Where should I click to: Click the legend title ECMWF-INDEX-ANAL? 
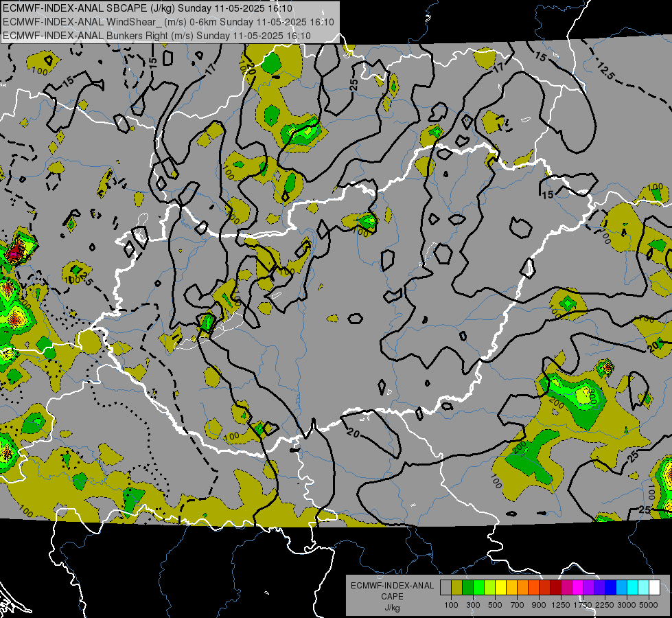coord(393,586)
